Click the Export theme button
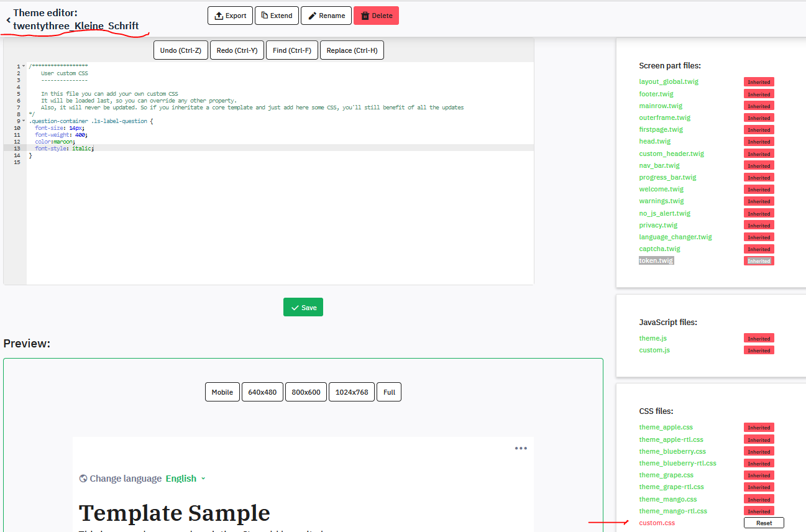The height and width of the screenshot is (532, 806). pyautogui.click(x=230, y=16)
